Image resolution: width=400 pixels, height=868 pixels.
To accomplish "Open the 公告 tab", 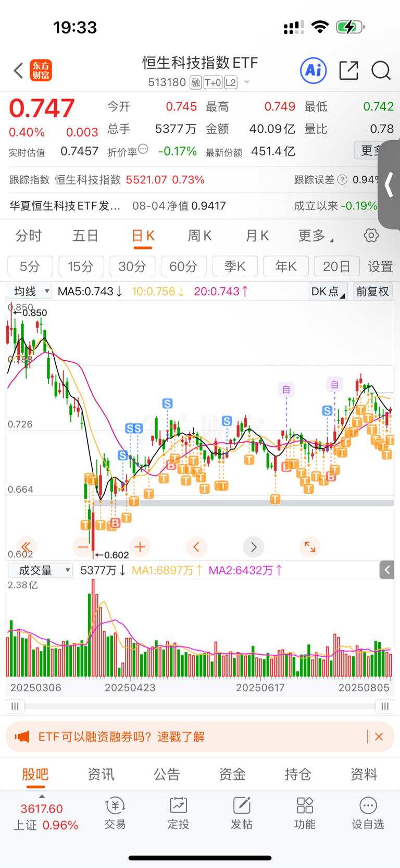I will [167, 774].
